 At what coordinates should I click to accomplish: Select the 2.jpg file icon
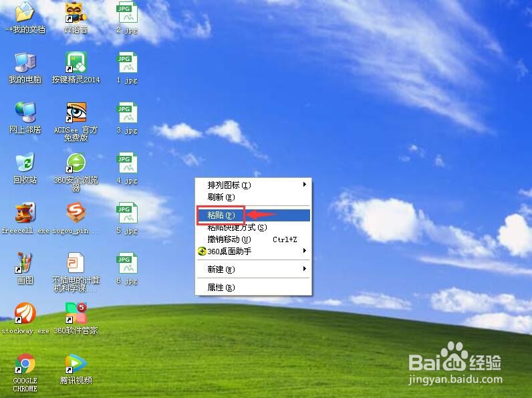[127, 13]
